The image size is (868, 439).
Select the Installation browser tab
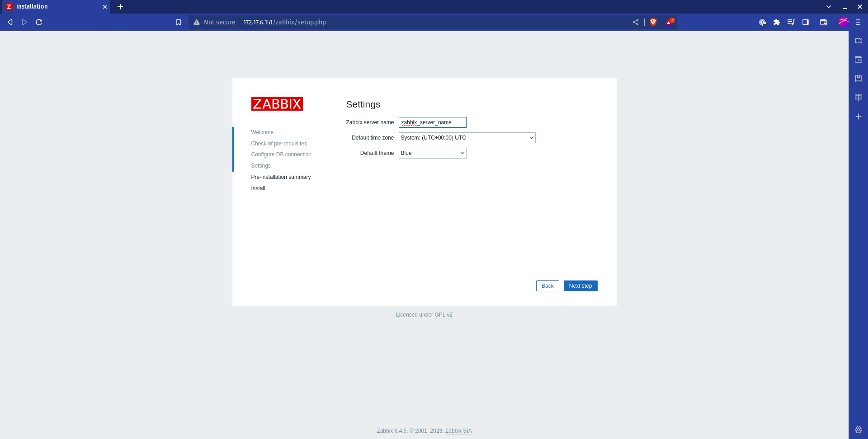pyautogui.click(x=55, y=7)
